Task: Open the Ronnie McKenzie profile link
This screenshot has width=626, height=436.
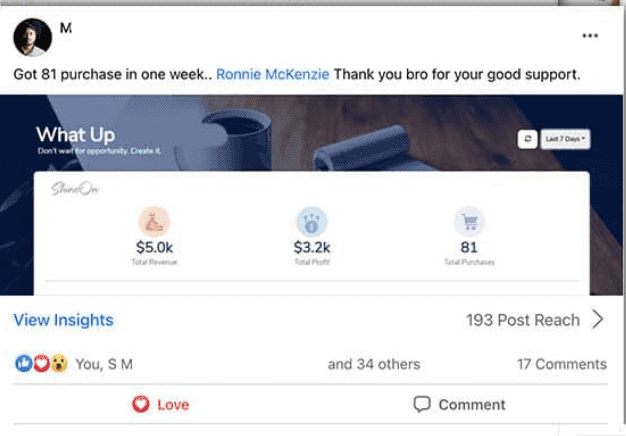Action: (x=272, y=75)
